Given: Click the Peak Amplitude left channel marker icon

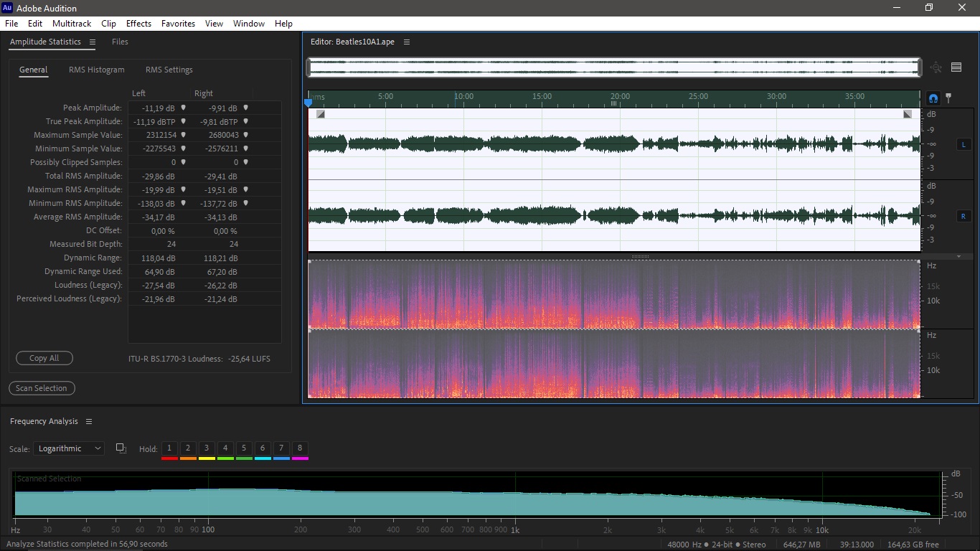Looking at the screenshot, I should click(183, 108).
